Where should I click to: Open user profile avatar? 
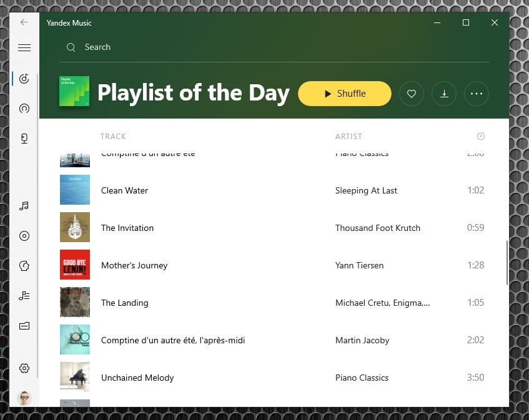[x=24, y=398]
